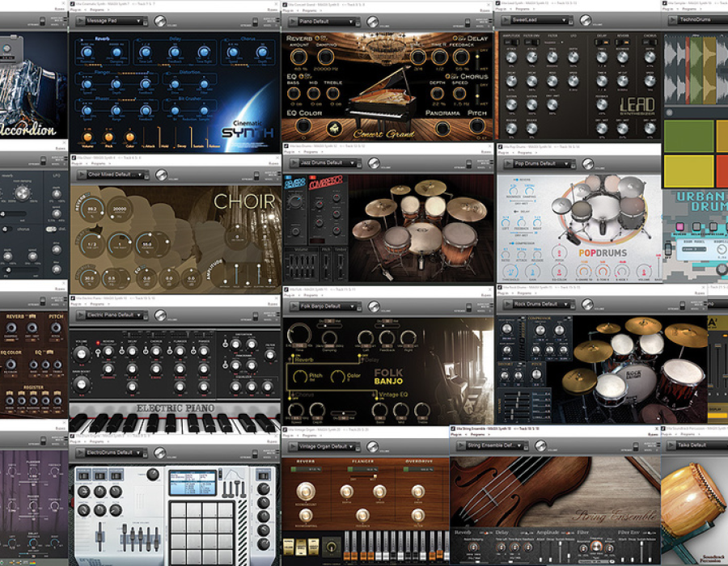Click the orange Color knob in Cinematic Synth
This screenshot has width=728, height=566.
click(130, 137)
